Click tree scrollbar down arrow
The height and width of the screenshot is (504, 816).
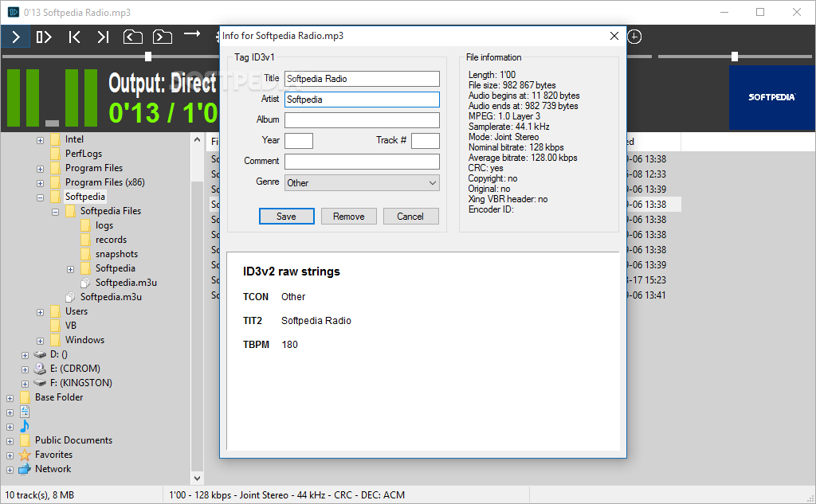tap(198, 478)
